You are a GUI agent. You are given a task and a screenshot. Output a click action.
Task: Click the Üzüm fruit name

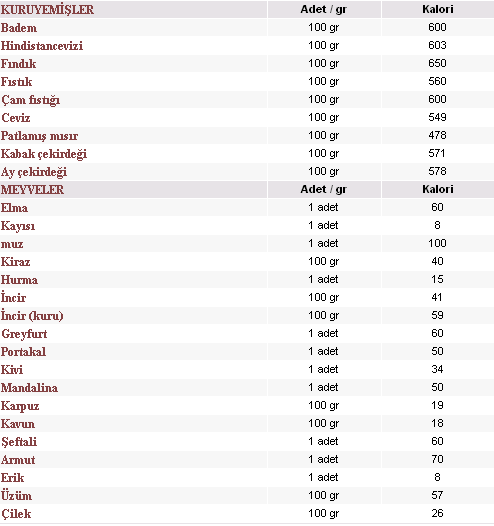[16, 495]
